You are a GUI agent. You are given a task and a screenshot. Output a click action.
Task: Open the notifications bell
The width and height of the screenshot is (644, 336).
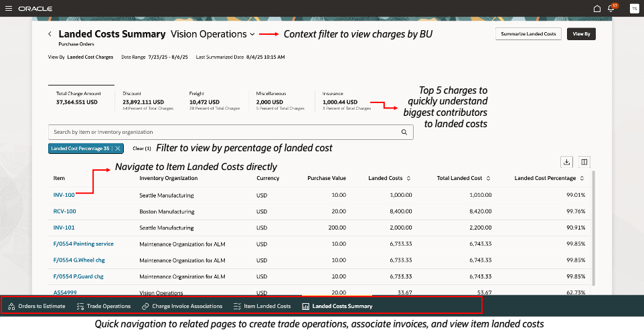pos(611,9)
